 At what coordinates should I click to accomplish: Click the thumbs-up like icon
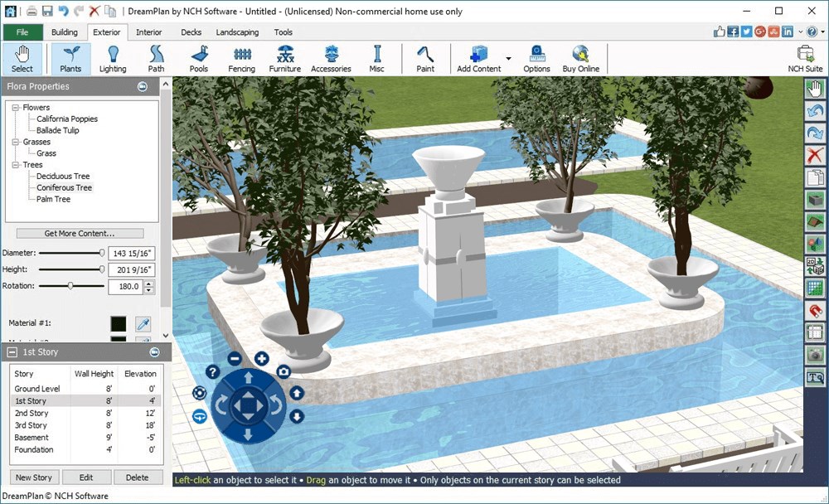coord(719,31)
